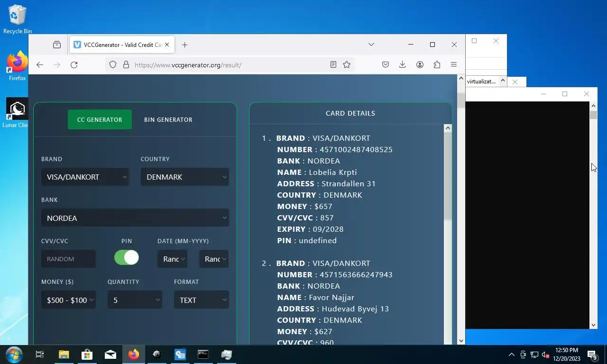Open the QUANTITY dropdown showing 5

(135, 300)
